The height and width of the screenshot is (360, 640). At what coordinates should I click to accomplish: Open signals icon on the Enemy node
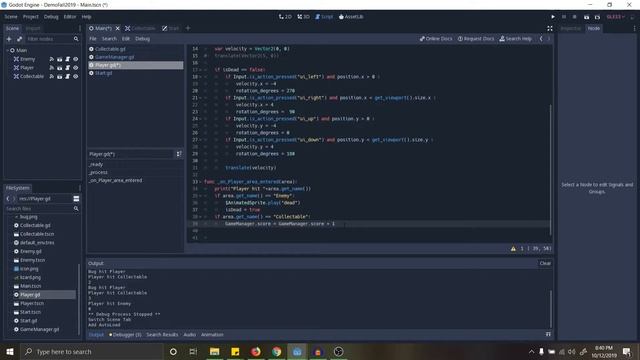tap(51, 59)
